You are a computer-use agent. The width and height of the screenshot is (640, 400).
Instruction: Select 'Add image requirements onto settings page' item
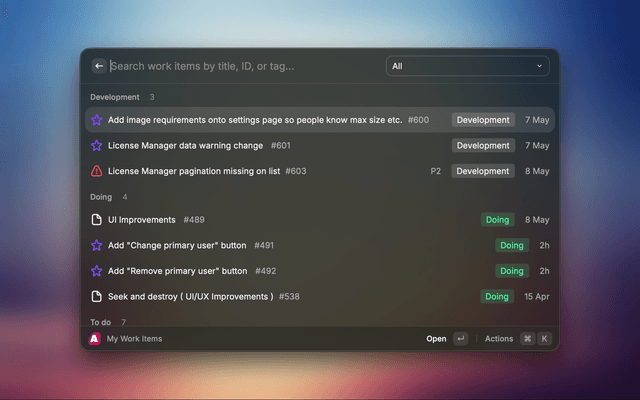(x=320, y=120)
